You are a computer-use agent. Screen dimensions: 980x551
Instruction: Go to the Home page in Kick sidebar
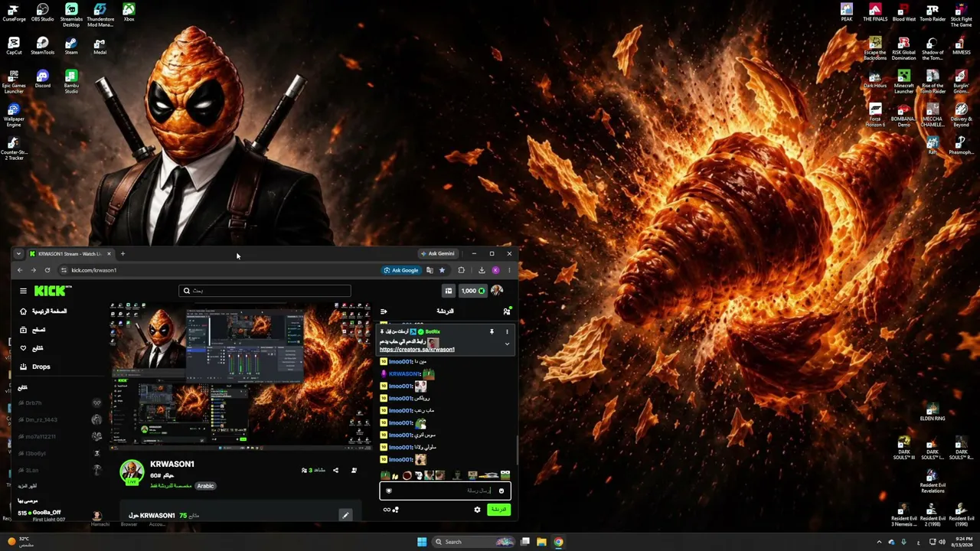[44, 311]
